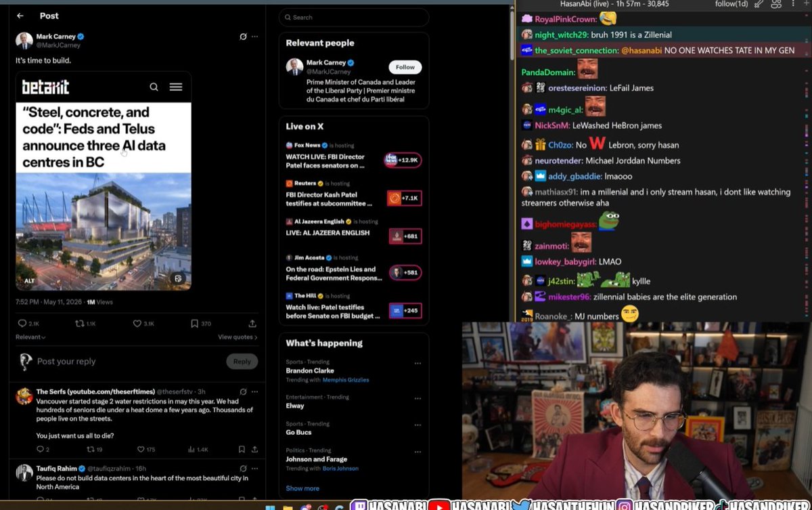Open Jim Acosta live +581 badge

click(405, 273)
